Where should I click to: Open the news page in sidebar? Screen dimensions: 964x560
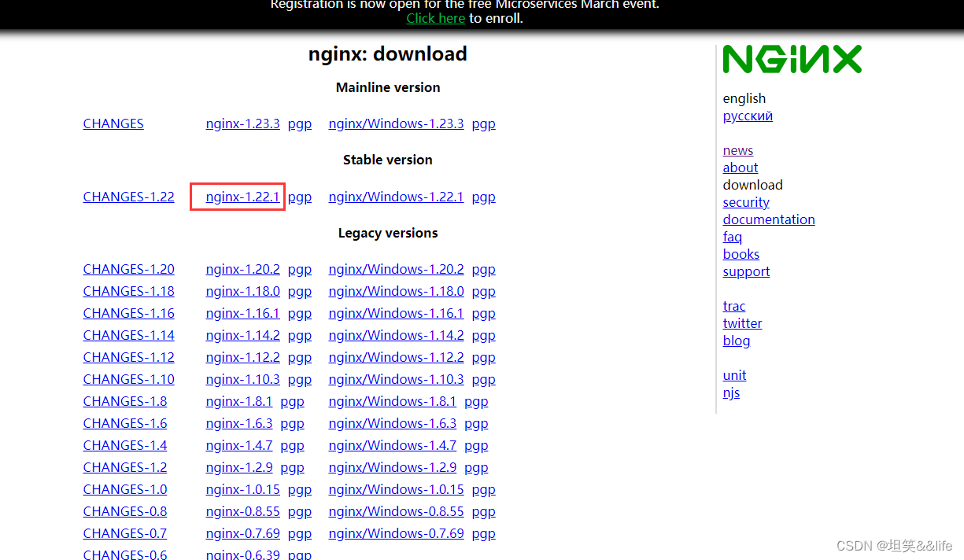click(x=738, y=150)
